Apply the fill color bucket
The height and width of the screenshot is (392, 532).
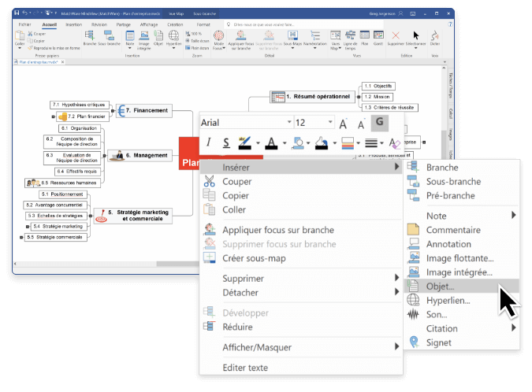(x=322, y=142)
